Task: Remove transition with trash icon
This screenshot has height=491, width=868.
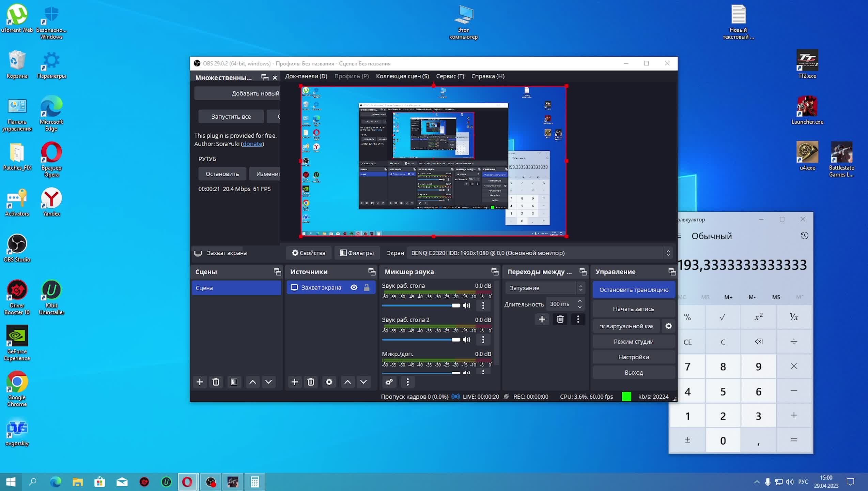Action: click(x=560, y=319)
